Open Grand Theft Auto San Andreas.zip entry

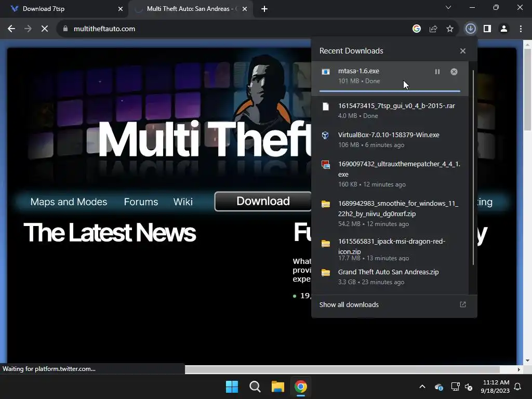point(390,276)
